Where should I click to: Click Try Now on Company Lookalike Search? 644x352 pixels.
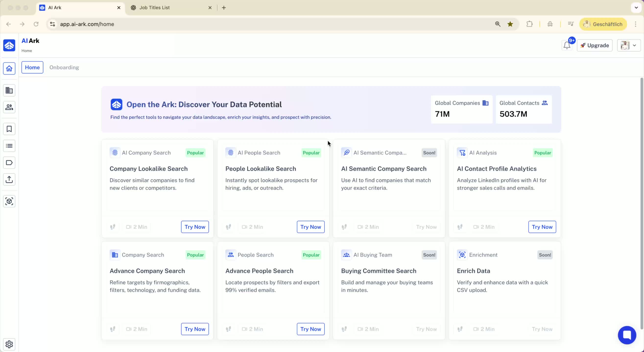coord(195,227)
